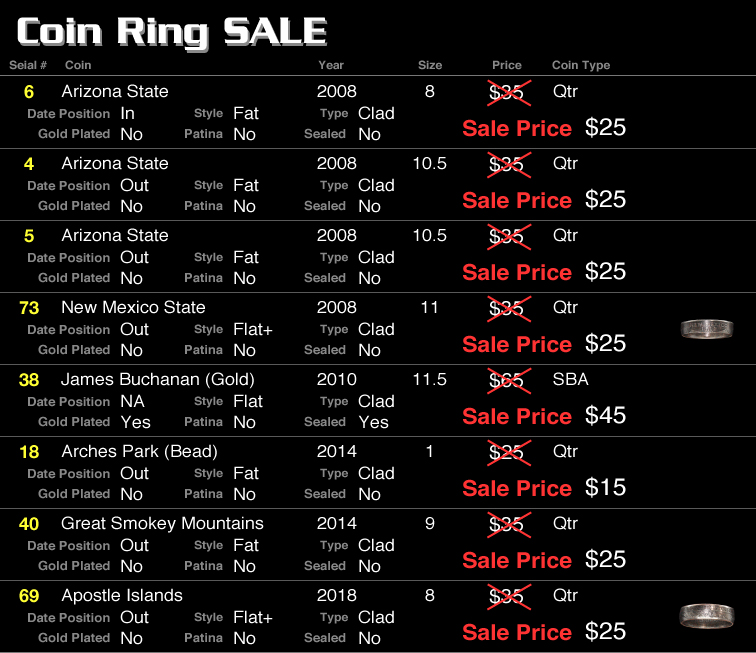Sort by the Size column header
The width and height of the screenshot is (756, 653).
click(x=430, y=65)
